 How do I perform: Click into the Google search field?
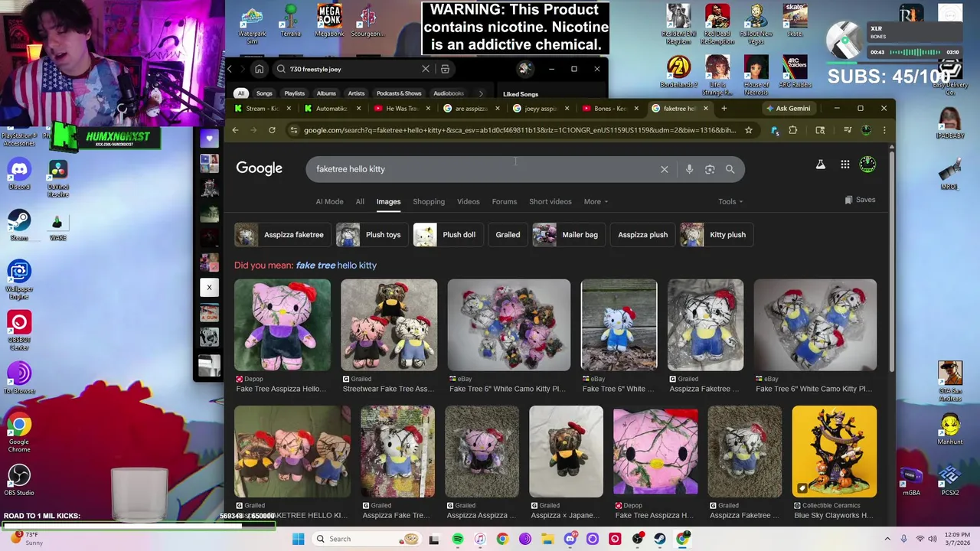(482, 169)
